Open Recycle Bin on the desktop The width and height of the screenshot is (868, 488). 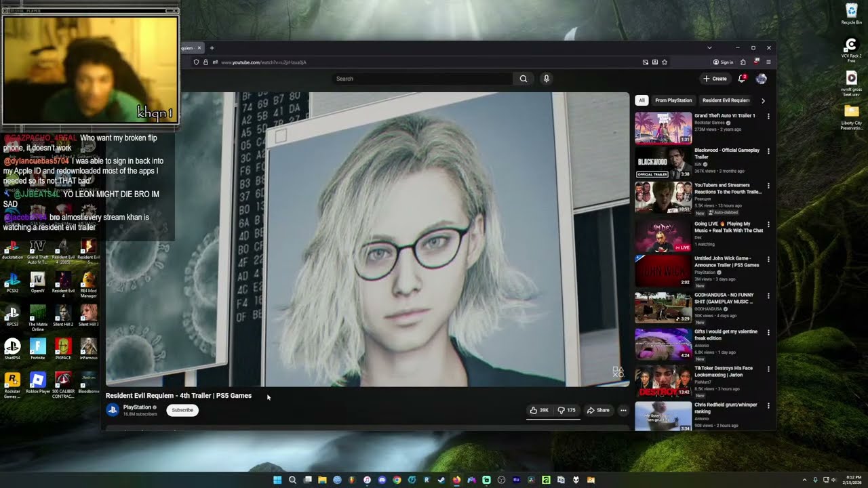(851, 14)
